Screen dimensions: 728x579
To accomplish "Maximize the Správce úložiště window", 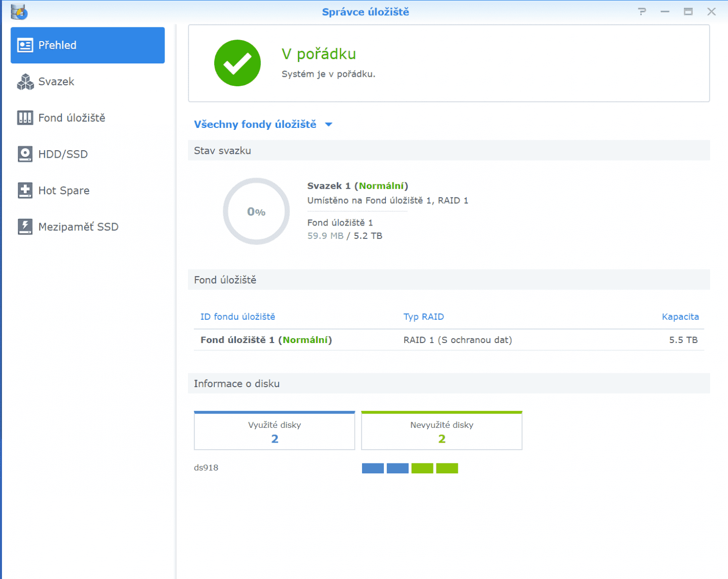I will tap(688, 11).
